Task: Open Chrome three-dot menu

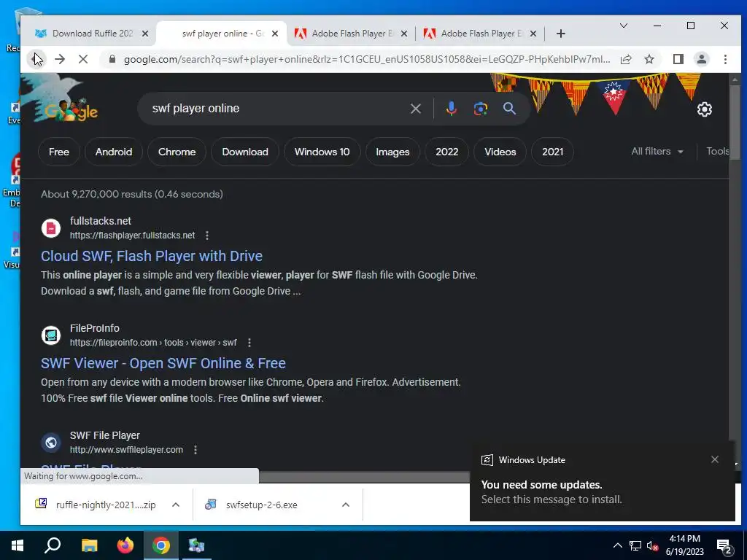Action: (725, 59)
